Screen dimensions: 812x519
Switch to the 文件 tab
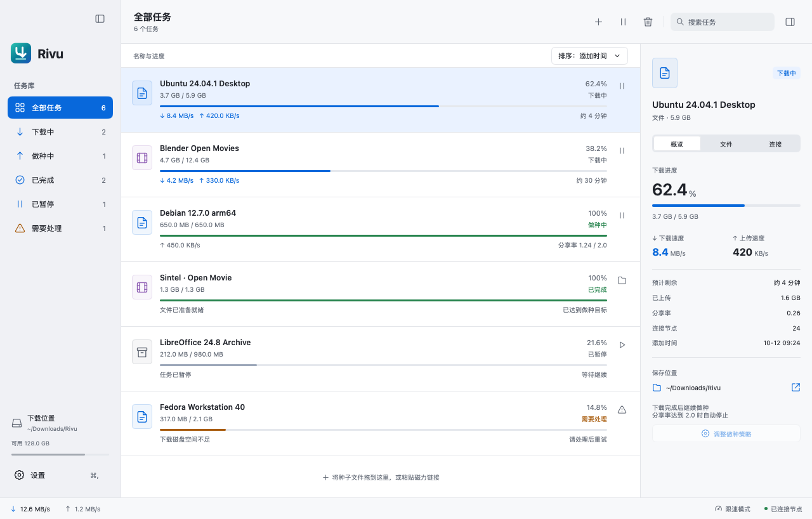pyautogui.click(x=726, y=144)
